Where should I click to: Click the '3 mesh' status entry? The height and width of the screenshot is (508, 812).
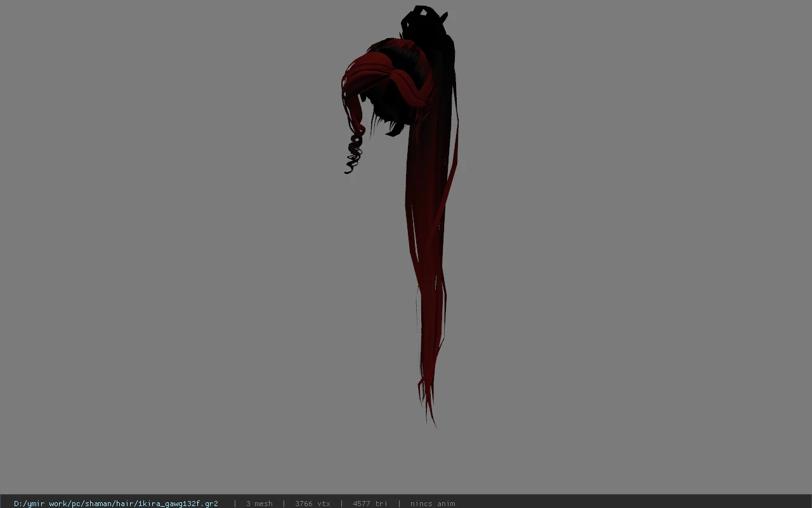259,504
